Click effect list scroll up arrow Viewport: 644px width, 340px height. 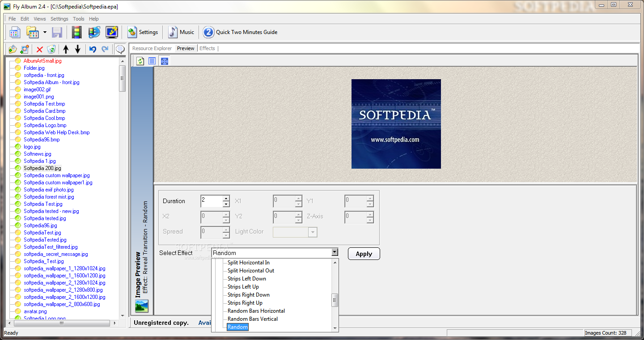click(335, 263)
